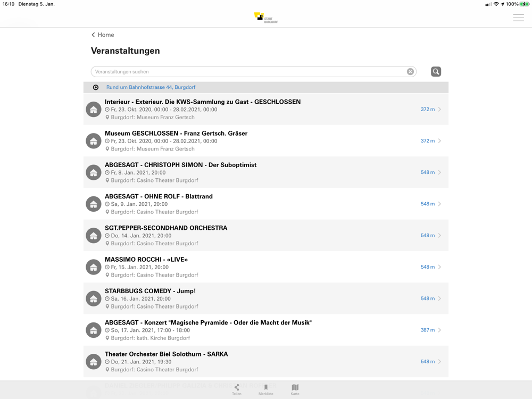Tap the Stadt Burgdorf logo

click(266, 18)
